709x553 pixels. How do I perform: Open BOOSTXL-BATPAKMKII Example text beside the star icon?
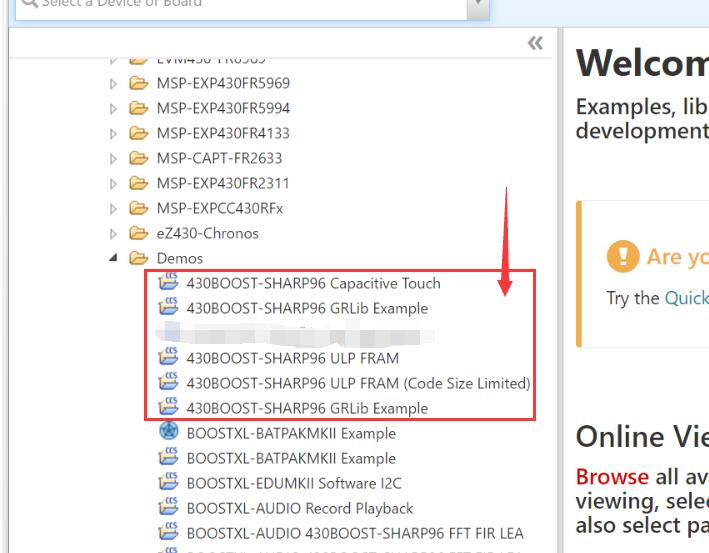tap(291, 433)
